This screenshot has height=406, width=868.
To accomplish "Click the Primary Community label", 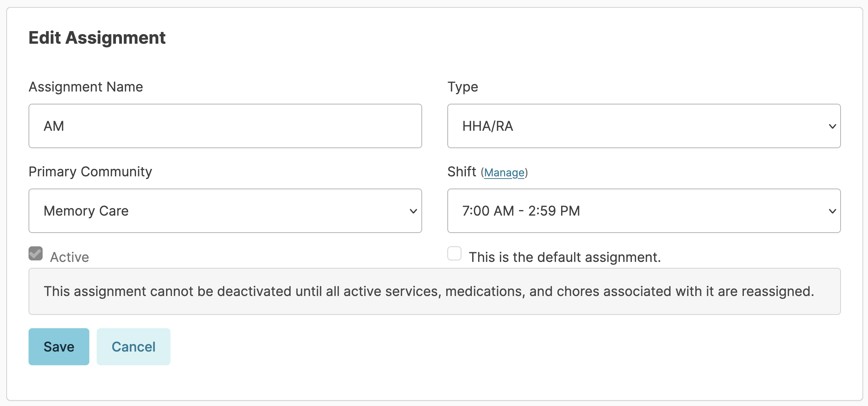I will [90, 172].
